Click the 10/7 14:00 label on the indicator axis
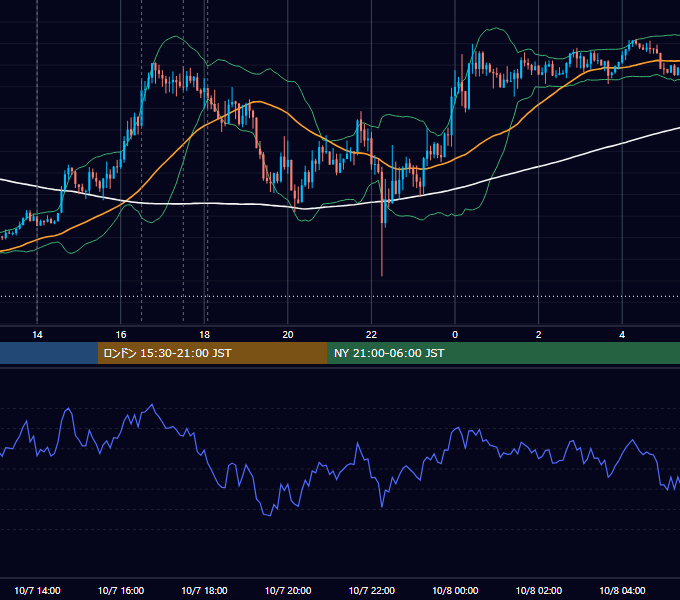The height and width of the screenshot is (600, 680). click(x=37, y=590)
